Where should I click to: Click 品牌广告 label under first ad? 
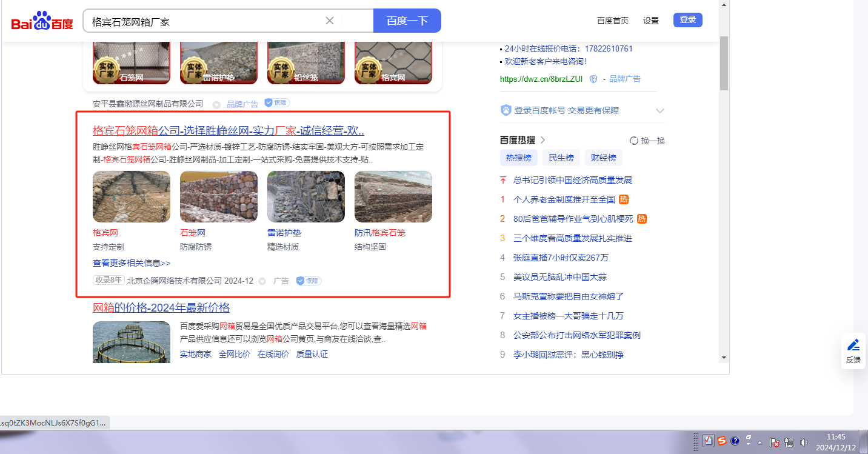242,104
